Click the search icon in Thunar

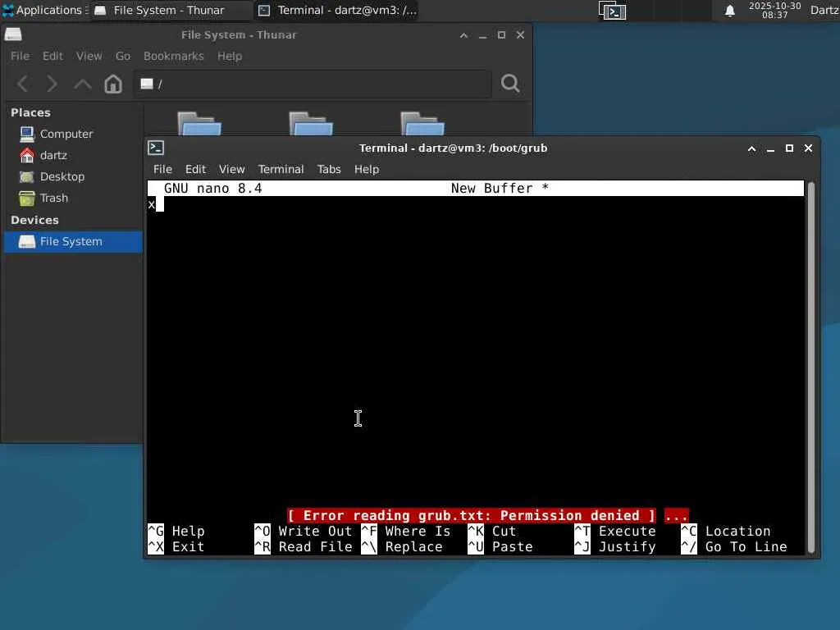pyautogui.click(x=510, y=84)
